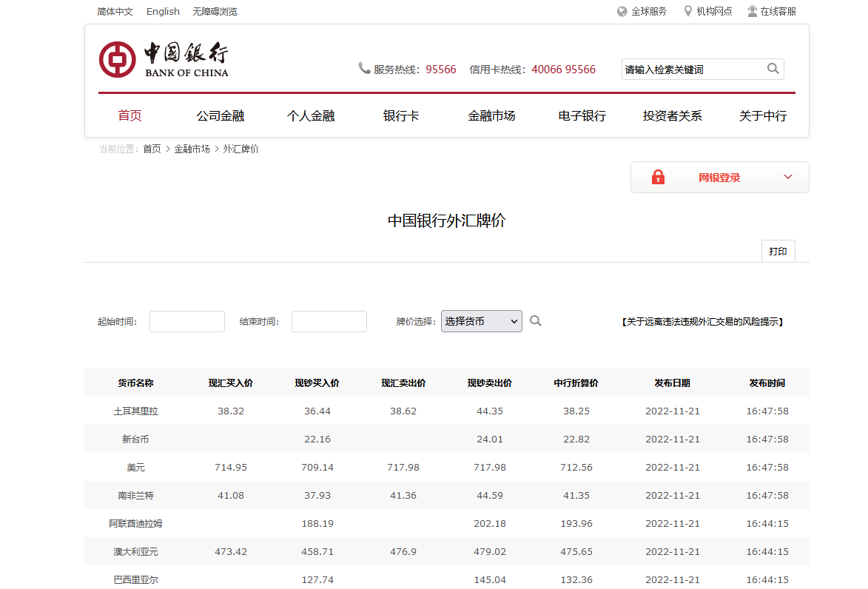Select the 阿联酋迪拉姆 currency name cell
Image resolution: width=868 pixels, height=589 pixels.
(135, 524)
